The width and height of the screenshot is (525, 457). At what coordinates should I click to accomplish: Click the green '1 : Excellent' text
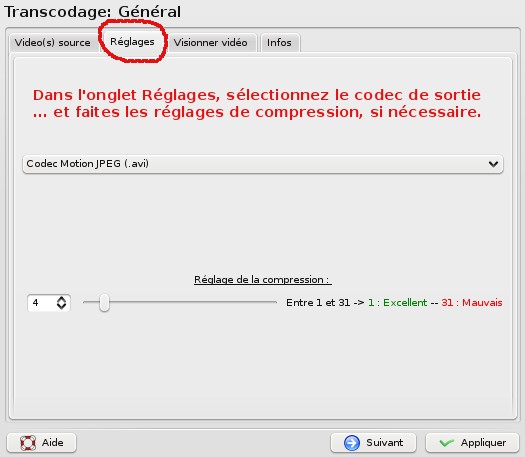(397, 303)
